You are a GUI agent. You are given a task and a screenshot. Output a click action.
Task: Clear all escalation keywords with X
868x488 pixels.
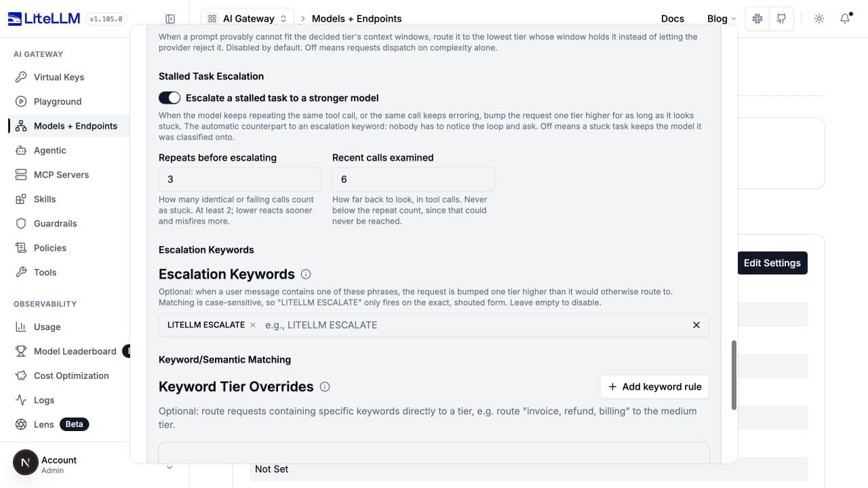pyautogui.click(x=696, y=325)
